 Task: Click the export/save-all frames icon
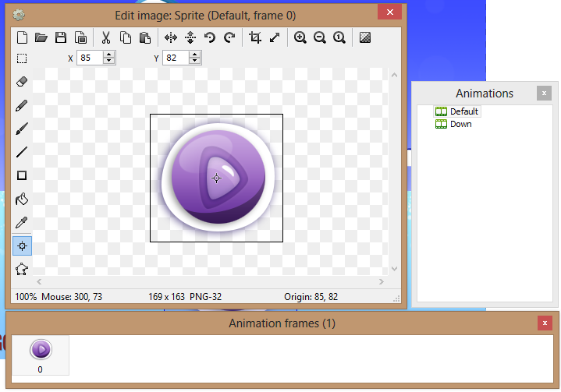81,37
